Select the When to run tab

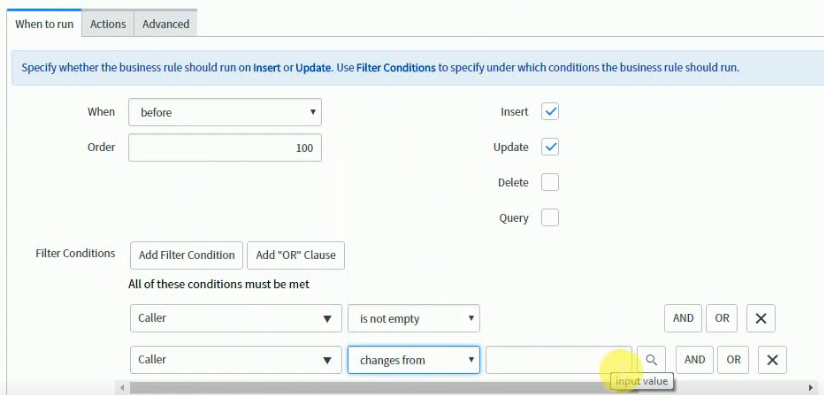point(44,24)
